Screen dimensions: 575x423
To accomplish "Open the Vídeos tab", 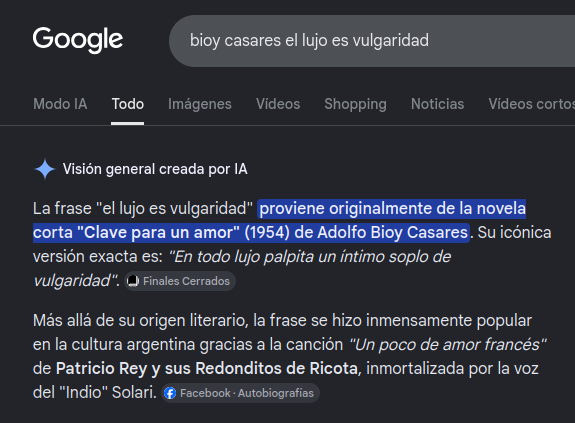I will point(278,104).
